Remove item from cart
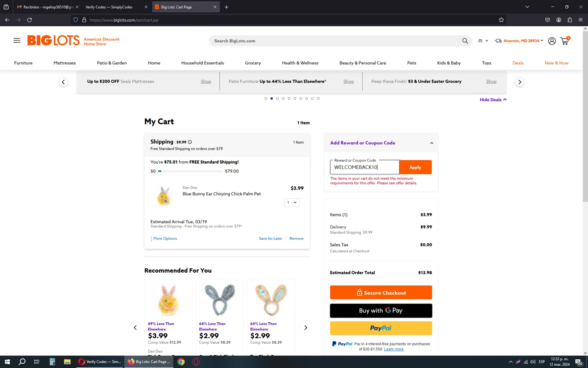 [x=296, y=239]
